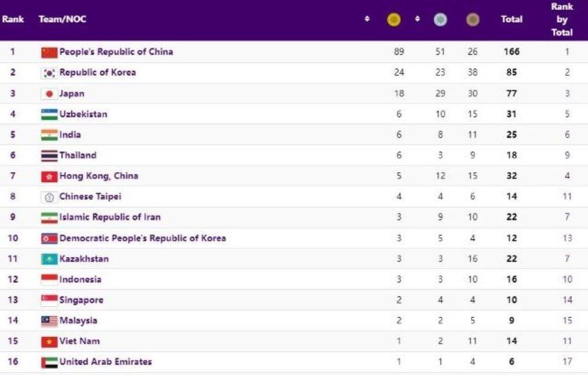Click the Team/NOC column header
The width and height of the screenshot is (588, 375).
(x=62, y=19)
